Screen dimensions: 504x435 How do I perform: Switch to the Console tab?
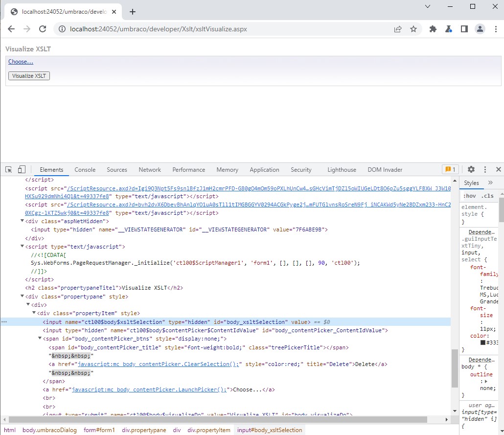pos(85,170)
